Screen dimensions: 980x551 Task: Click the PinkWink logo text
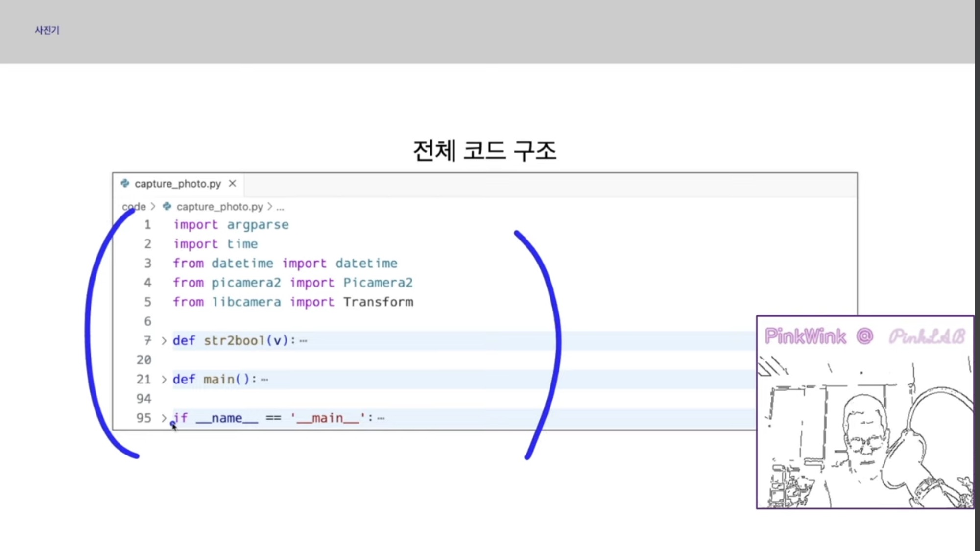click(805, 336)
